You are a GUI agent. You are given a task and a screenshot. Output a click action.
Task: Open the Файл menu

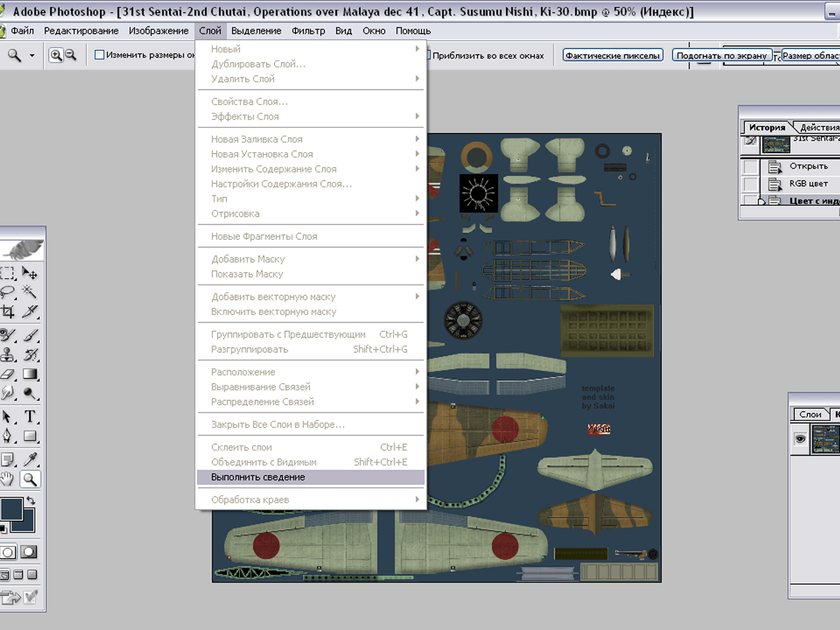point(23,31)
